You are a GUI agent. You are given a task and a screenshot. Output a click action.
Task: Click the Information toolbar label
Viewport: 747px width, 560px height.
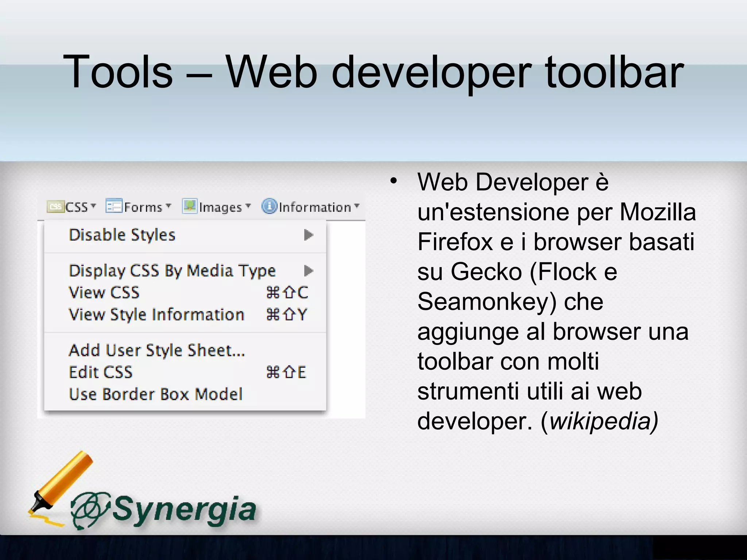pos(315,207)
